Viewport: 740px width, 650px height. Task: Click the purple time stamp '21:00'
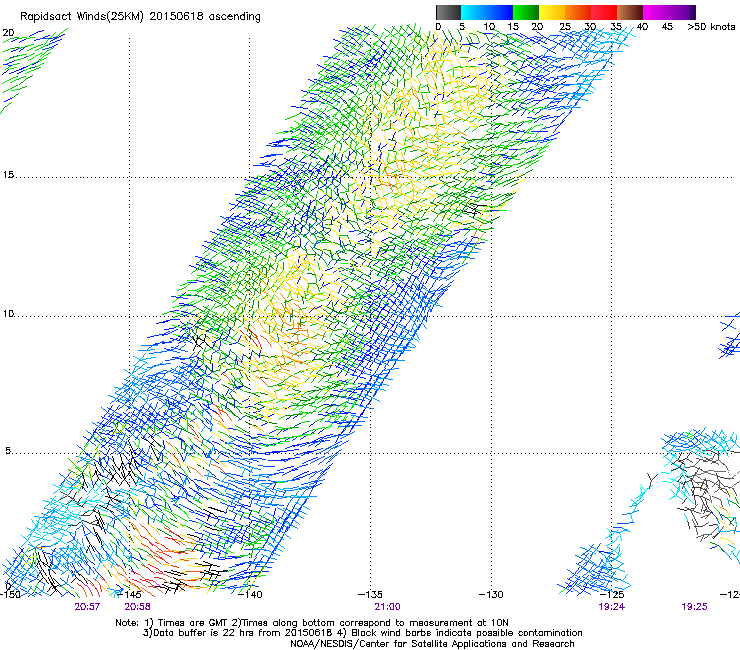pyautogui.click(x=387, y=607)
